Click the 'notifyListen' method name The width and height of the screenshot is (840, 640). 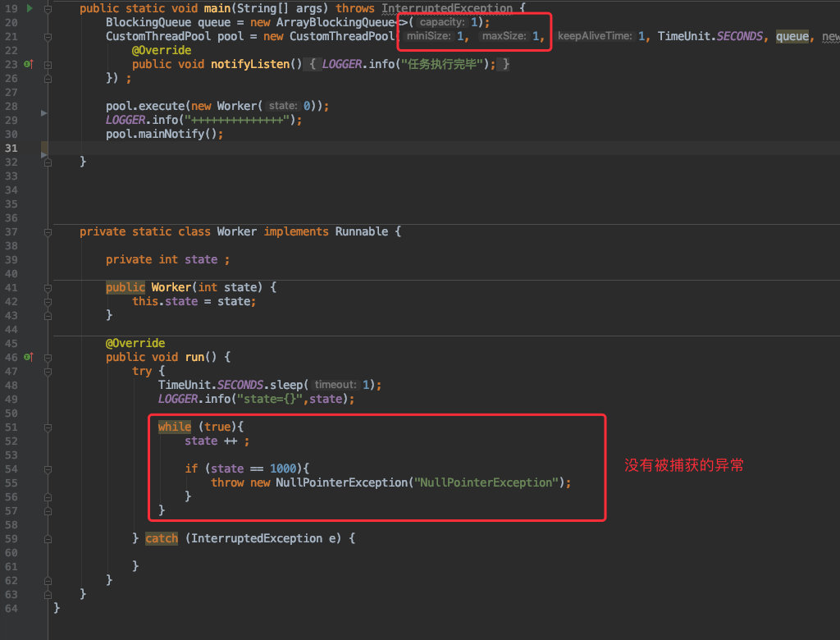tap(250, 64)
